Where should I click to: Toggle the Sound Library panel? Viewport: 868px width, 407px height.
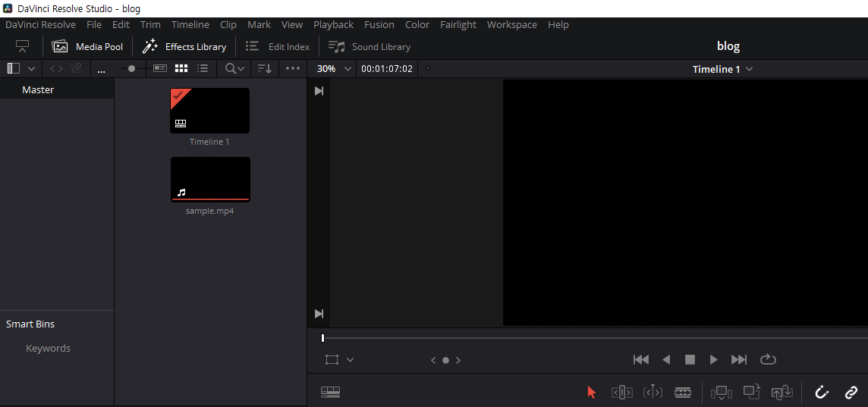click(x=370, y=47)
